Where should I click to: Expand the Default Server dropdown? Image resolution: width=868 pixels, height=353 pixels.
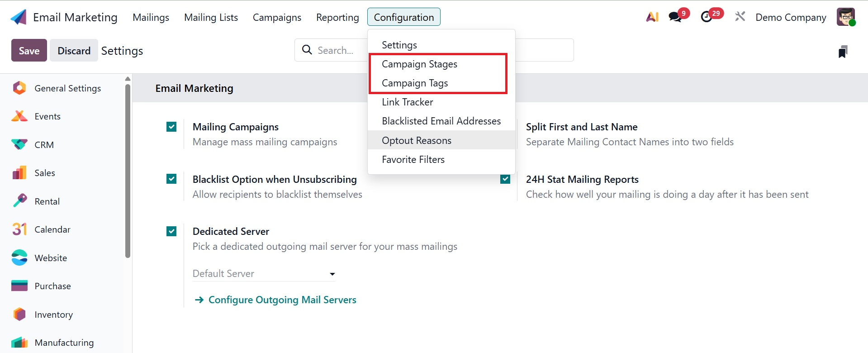tap(264, 274)
